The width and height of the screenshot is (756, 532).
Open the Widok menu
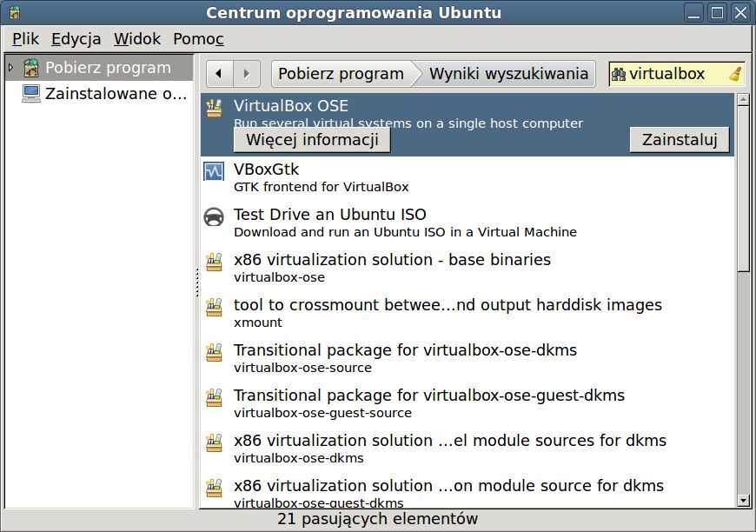[137, 38]
